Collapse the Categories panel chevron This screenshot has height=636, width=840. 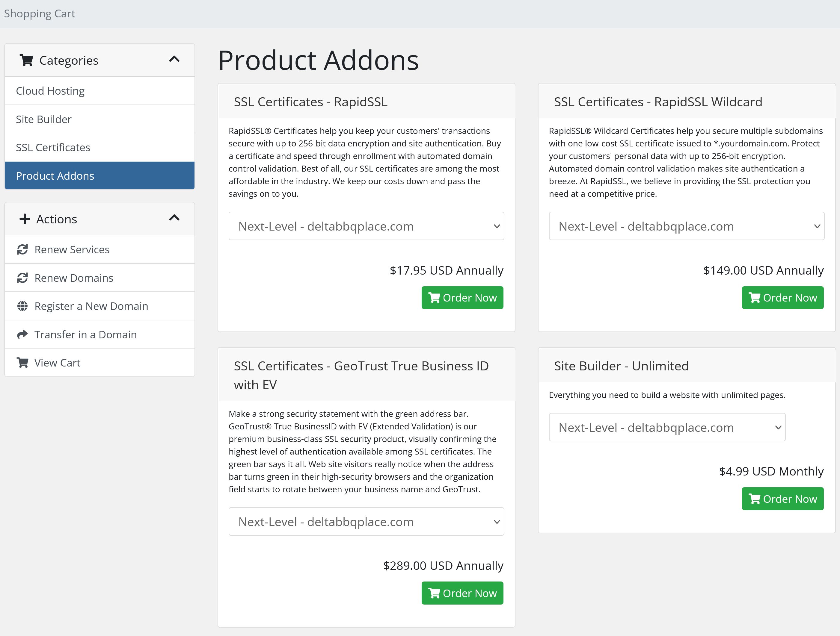(174, 59)
